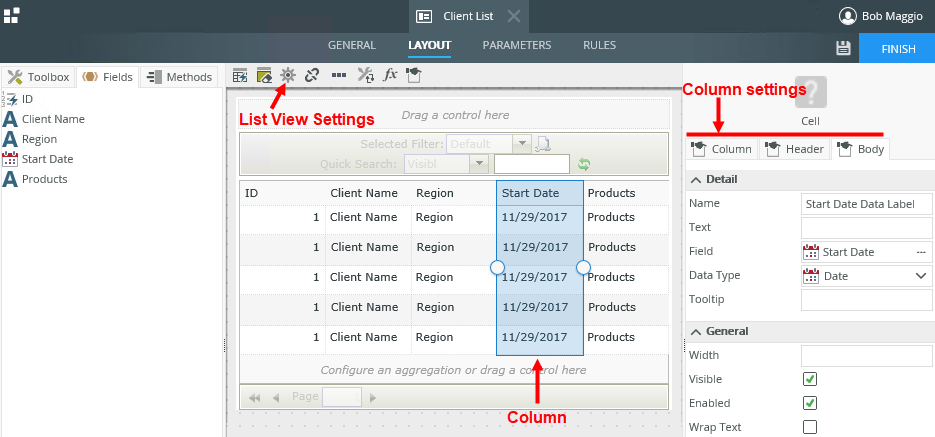The height and width of the screenshot is (437, 935).
Task: Click the Text property input field
Action: coord(866,228)
